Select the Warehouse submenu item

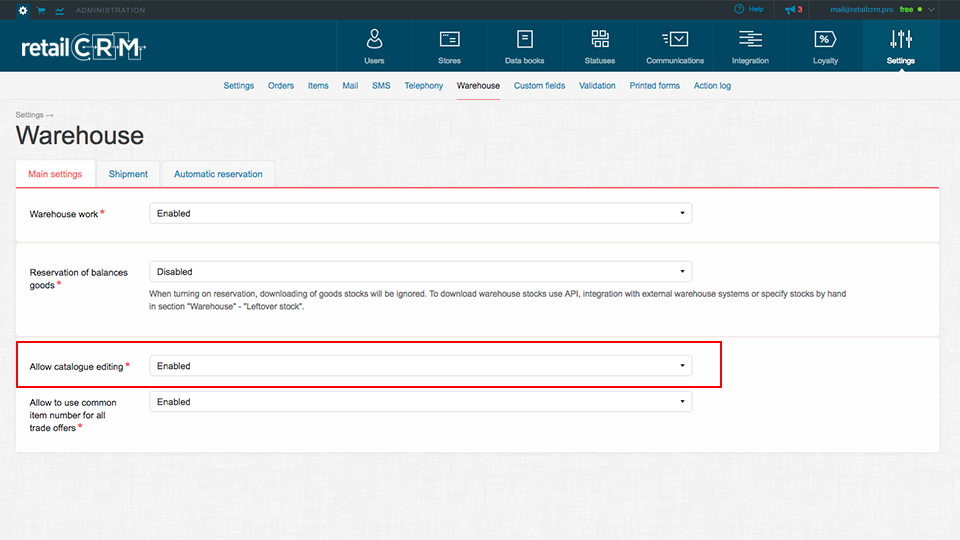click(478, 86)
